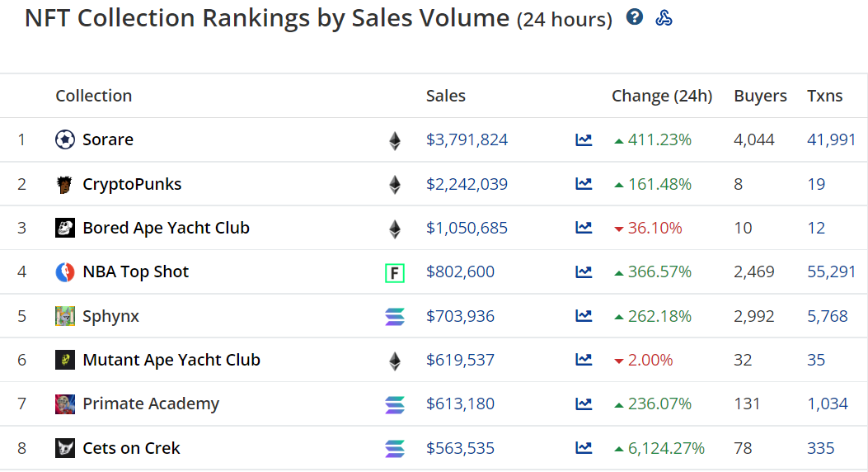Click the Ethereum icon in Sorare row
Viewport: 868px width, 472px height.
tap(395, 140)
